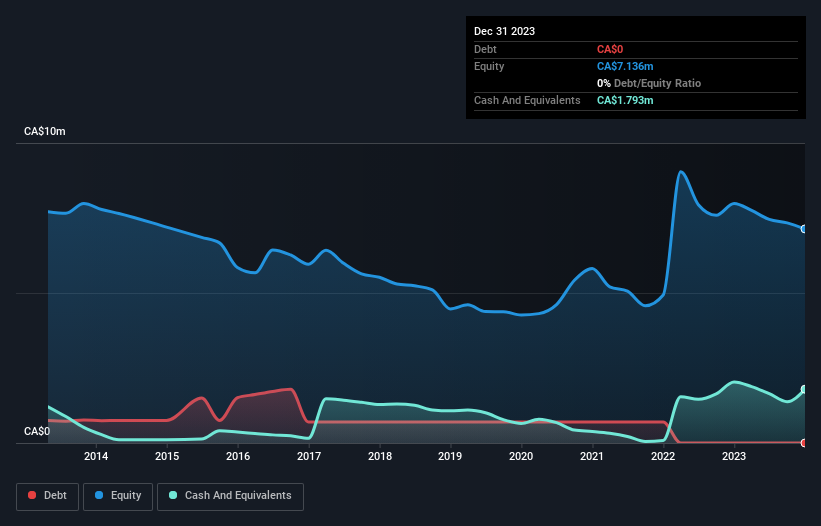Toggle the Debt series legend button
Image resolution: width=821 pixels, height=526 pixels.
click(x=48, y=496)
